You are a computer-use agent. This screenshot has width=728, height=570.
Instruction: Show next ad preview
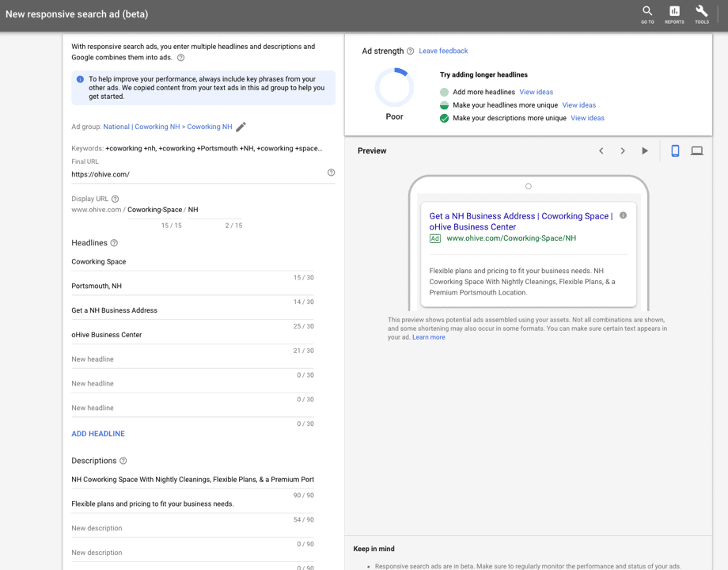(x=623, y=150)
